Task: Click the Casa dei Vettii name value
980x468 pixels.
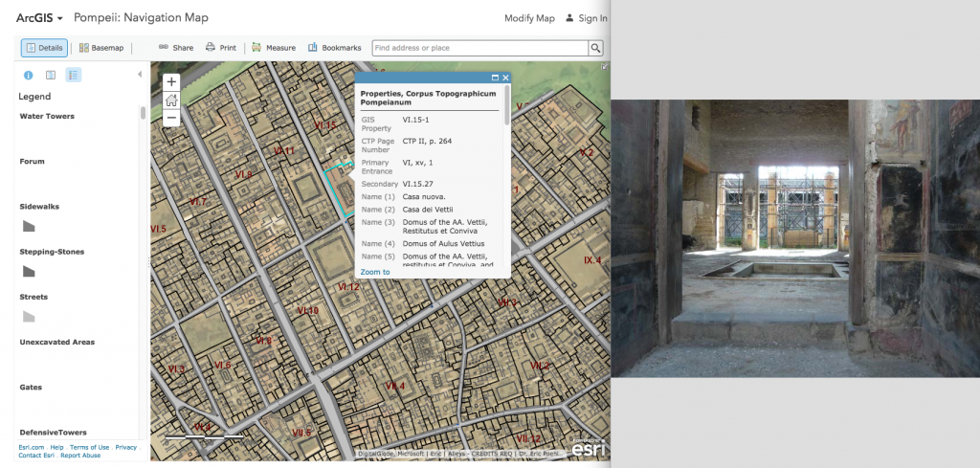Action: (x=428, y=210)
